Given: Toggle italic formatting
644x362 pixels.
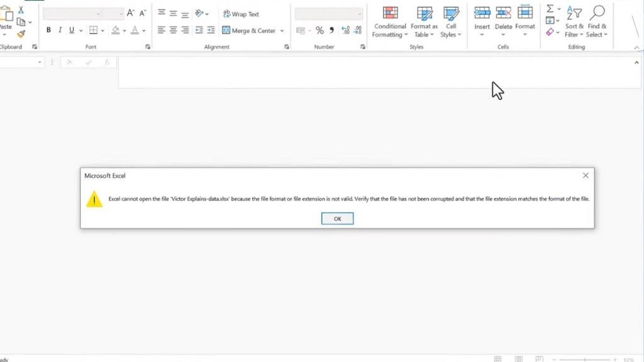Looking at the screenshot, I should pos(59,30).
